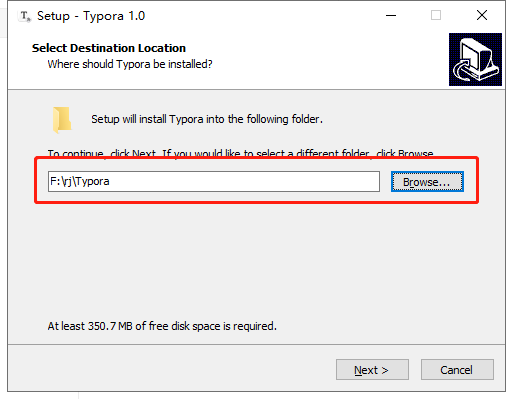This screenshot has height=399, width=513.
Task: Click "Where should Typora be installed?" subtitle
Action: (x=130, y=64)
